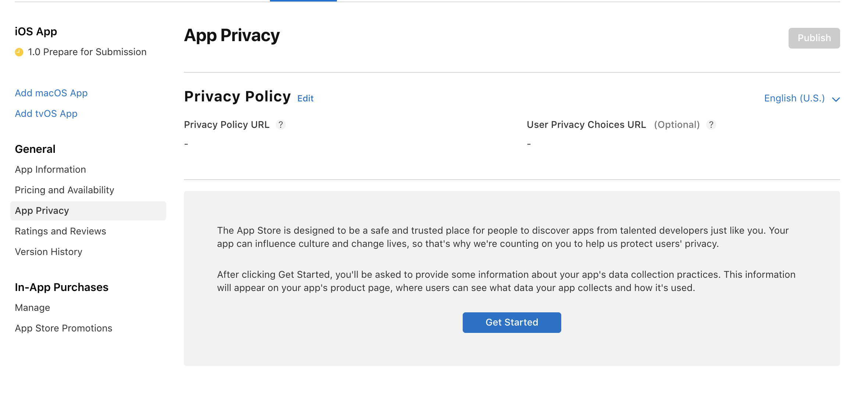
Task: Click the Ratings and Reviews sidebar icon
Action: pos(61,230)
